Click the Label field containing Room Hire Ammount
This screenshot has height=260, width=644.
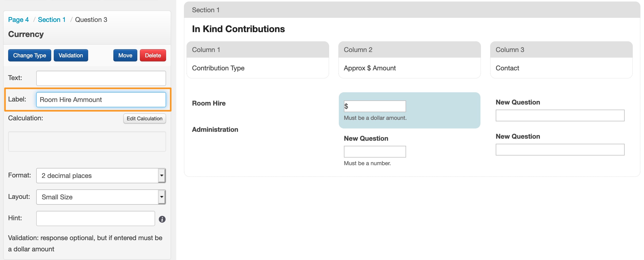101,100
